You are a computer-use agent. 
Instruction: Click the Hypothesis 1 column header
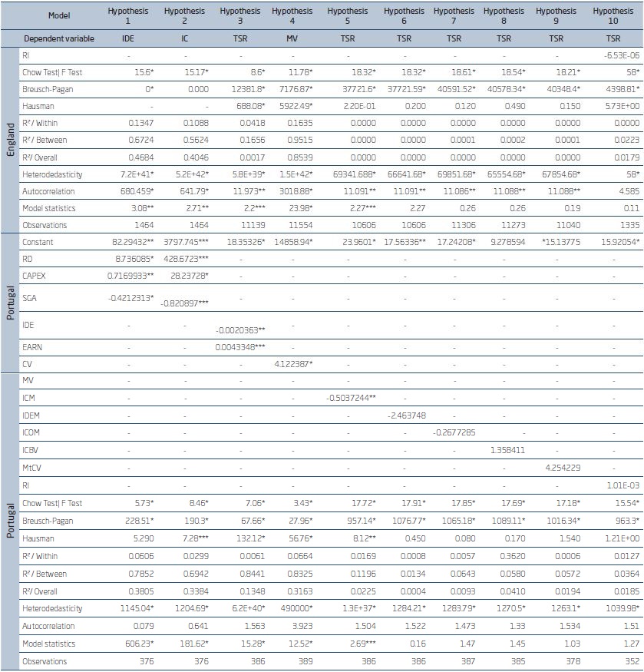pyautogui.click(x=128, y=15)
